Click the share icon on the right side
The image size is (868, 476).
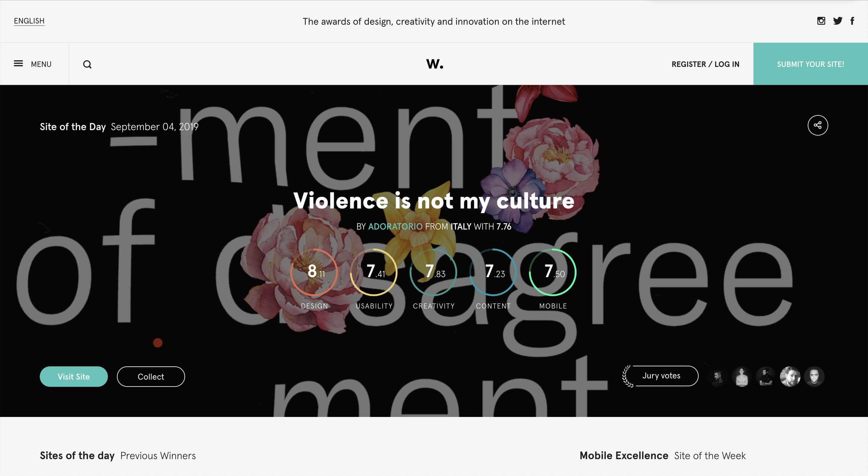[x=818, y=125]
